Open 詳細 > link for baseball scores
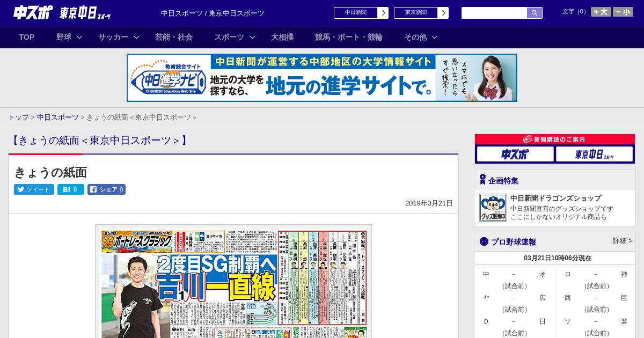This screenshot has width=644, height=338. pyautogui.click(x=623, y=241)
